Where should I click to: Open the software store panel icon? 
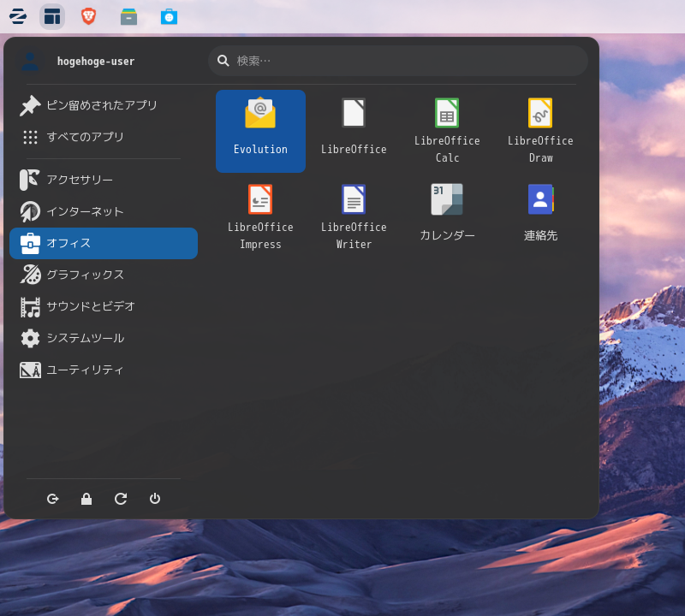(169, 17)
